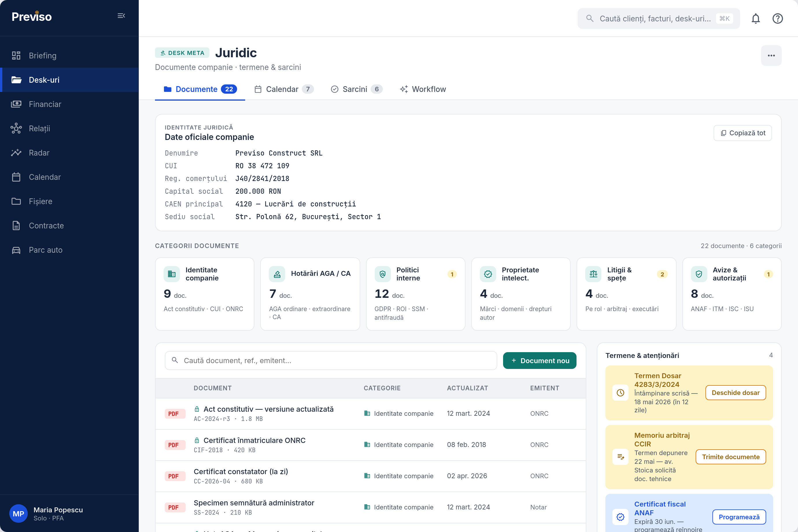Open Maria Popescu user profile

(x=69, y=514)
